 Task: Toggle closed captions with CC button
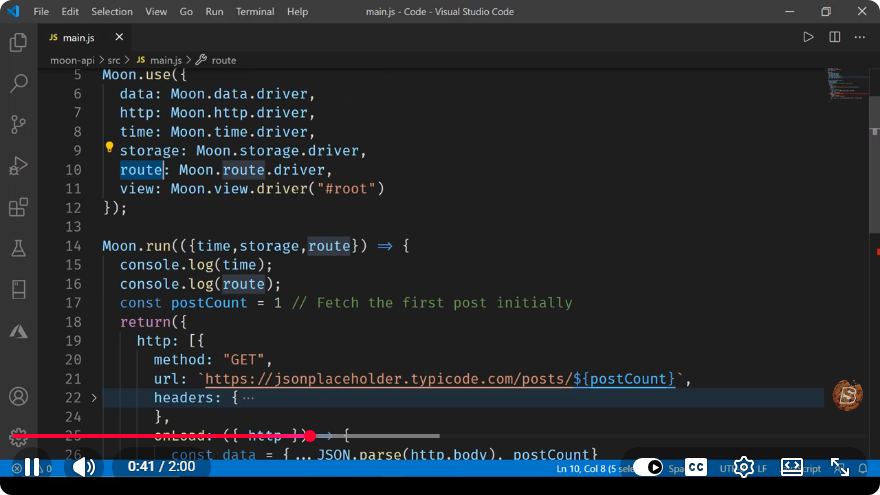tap(696, 467)
